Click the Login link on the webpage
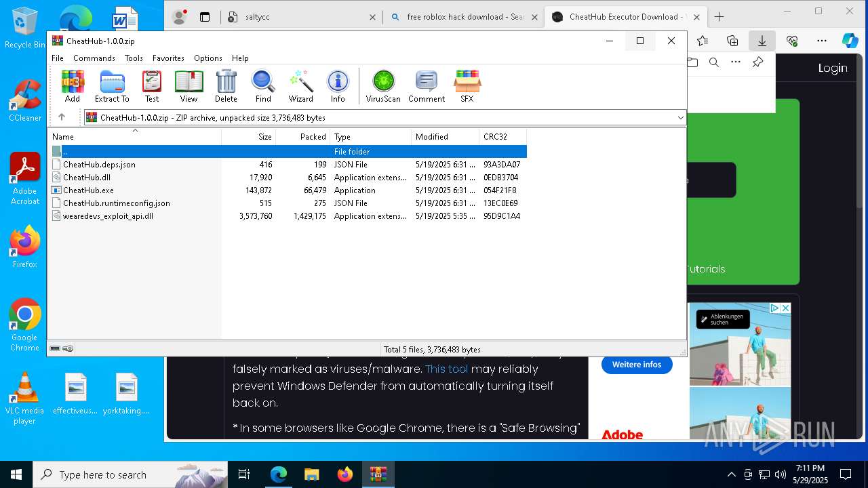Image resolution: width=868 pixels, height=488 pixels. (x=833, y=68)
